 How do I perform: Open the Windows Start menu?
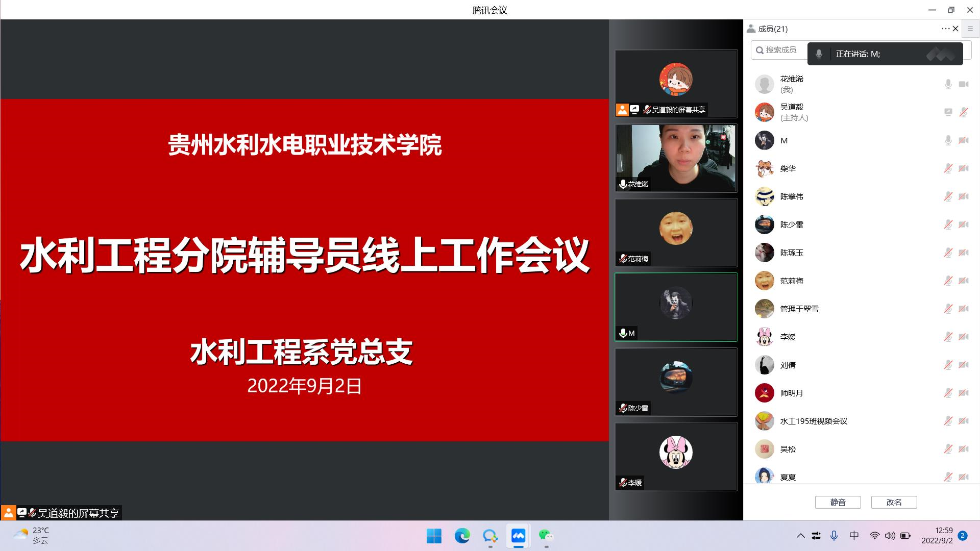pos(434,536)
